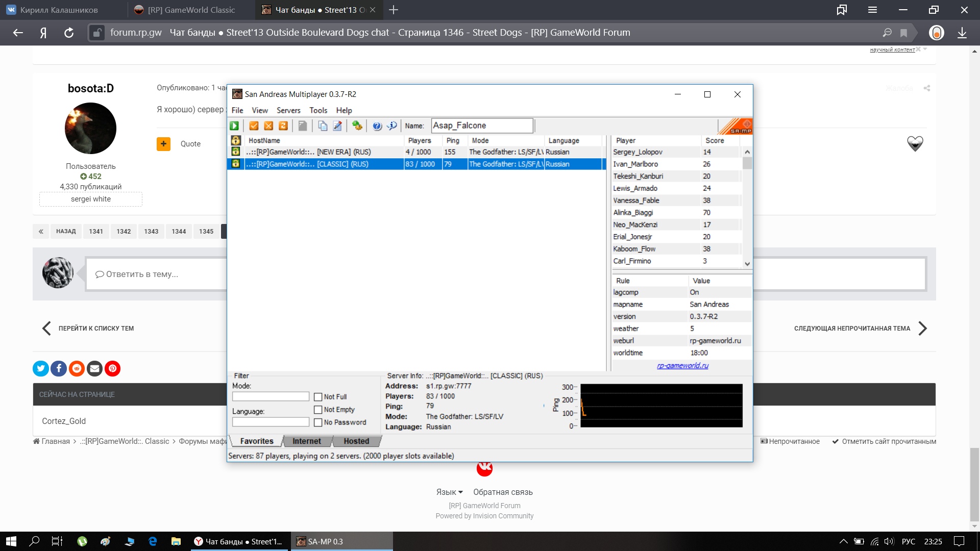The image size is (980, 551).
Task: Click the gray page icon in SA-MP toolbar
Action: click(303, 126)
